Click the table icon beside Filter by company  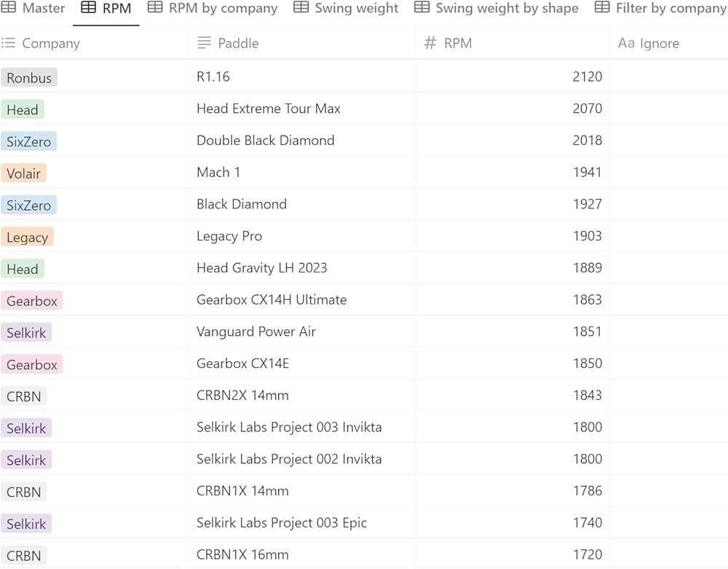click(602, 8)
